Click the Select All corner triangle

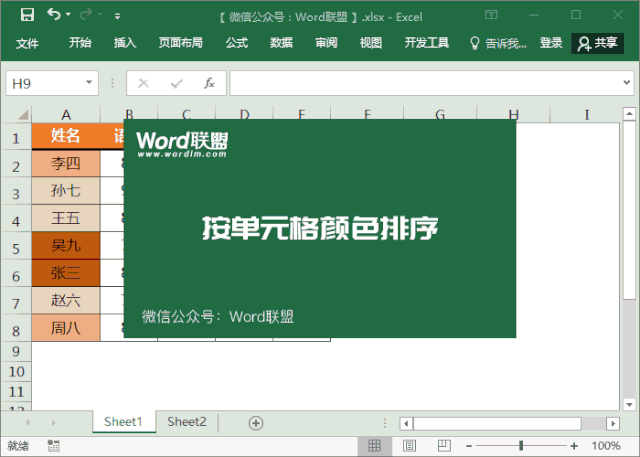pos(23,115)
